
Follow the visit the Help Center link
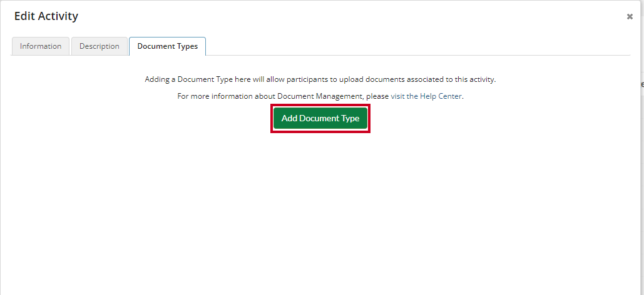[x=426, y=96]
